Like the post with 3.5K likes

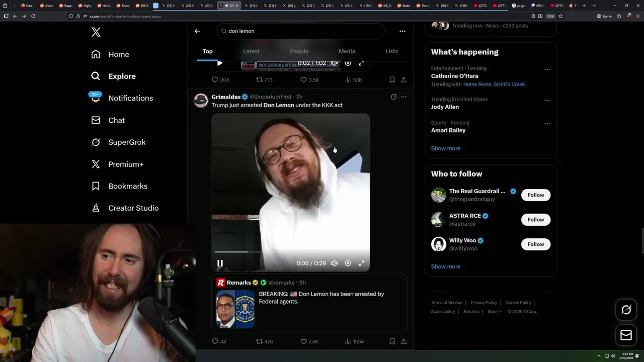click(309, 80)
